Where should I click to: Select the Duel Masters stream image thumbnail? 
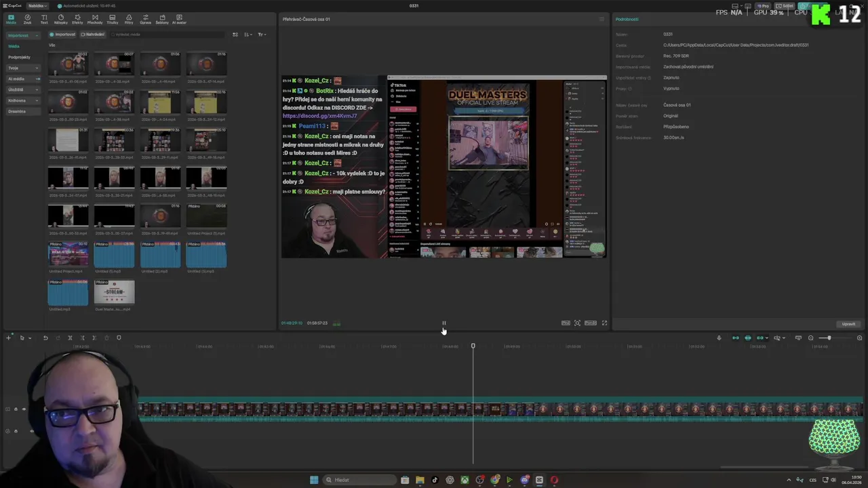pos(114,291)
